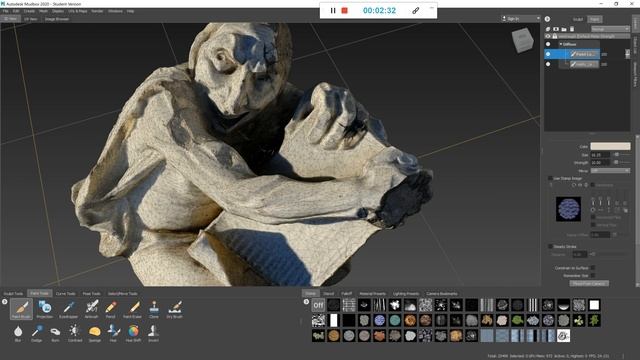Screen dimensions: 640x360
Task: Toggle visibility of the lower paint layer
Action: [548, 64]
